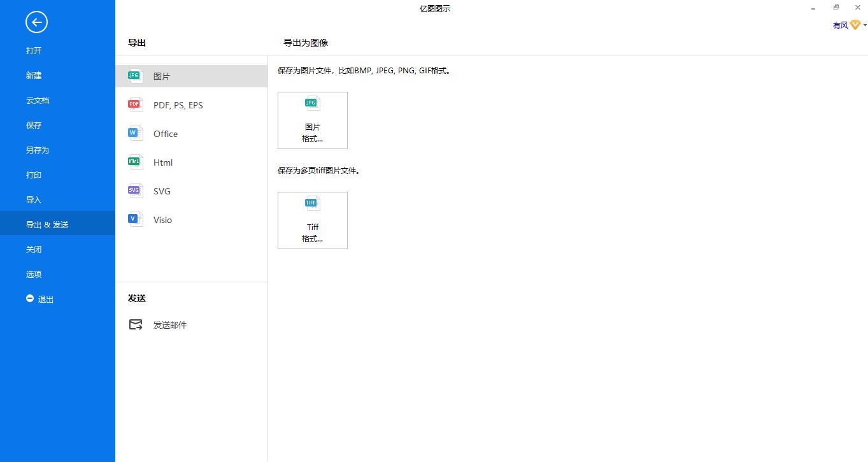Click the HTML file icon
The width and height of the screenshot is (868, 462).
tap(135, 162)
